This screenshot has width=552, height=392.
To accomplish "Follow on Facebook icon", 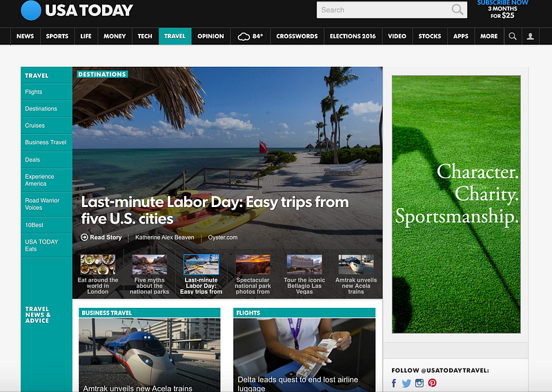I will pos(394,383).
